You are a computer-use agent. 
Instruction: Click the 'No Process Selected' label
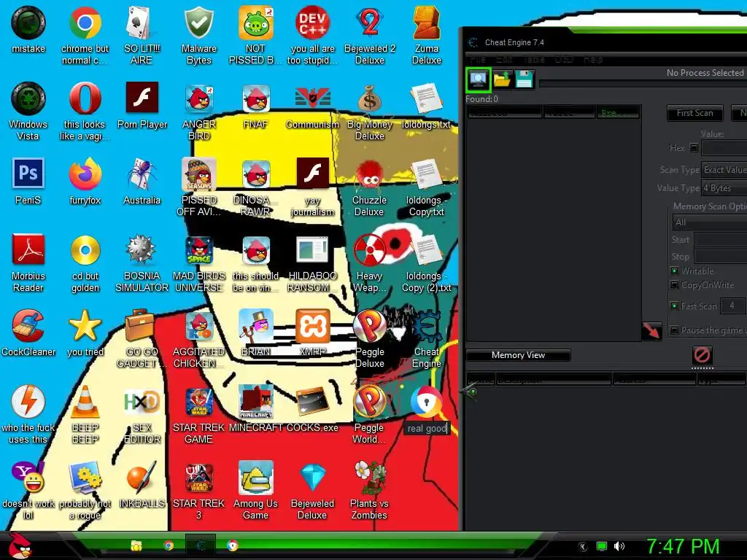[705, 73]
